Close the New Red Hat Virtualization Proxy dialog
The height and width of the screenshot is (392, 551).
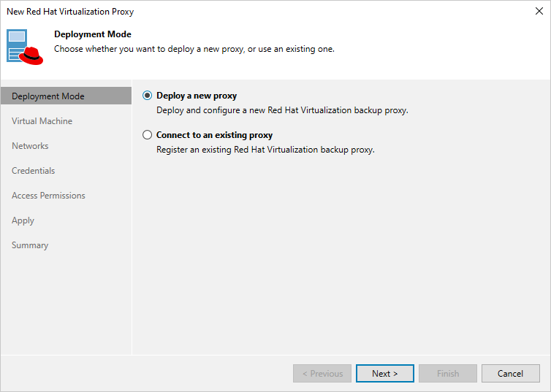(x=539, y=12)
